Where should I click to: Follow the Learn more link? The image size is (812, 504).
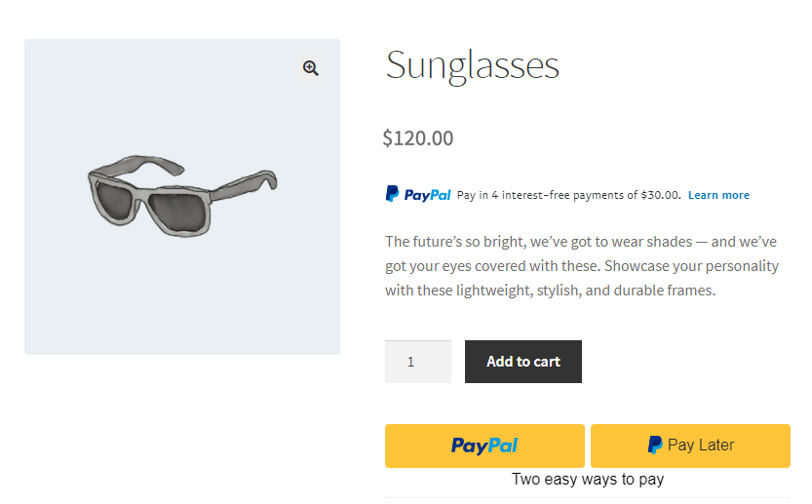[x=718, y=195]
